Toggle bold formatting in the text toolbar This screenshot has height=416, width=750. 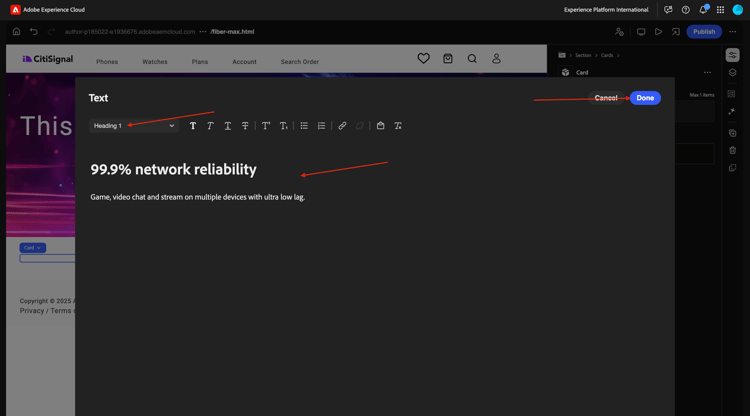pyautogui.click(x=193, y=126)
